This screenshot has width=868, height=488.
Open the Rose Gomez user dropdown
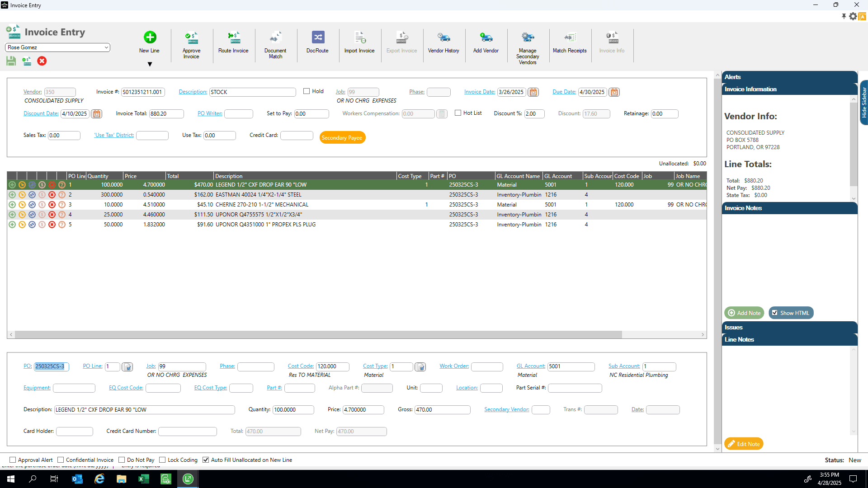57,47
